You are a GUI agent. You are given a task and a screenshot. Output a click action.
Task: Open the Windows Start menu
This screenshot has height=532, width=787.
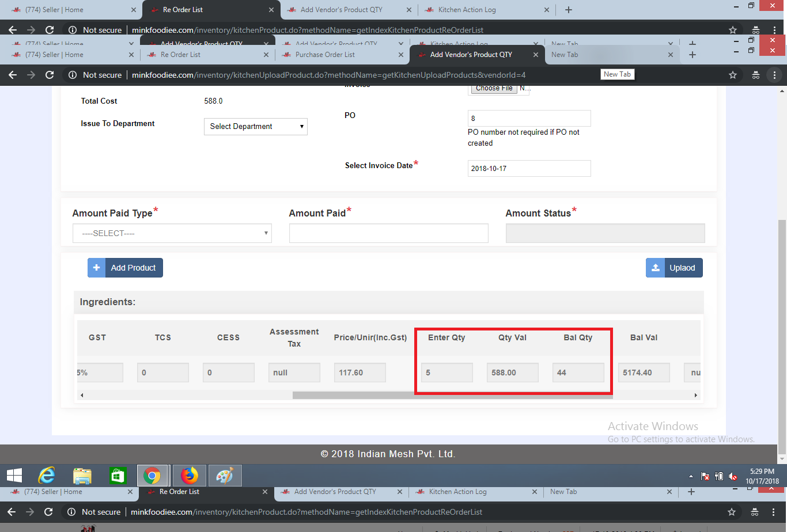tap(14, 476)
